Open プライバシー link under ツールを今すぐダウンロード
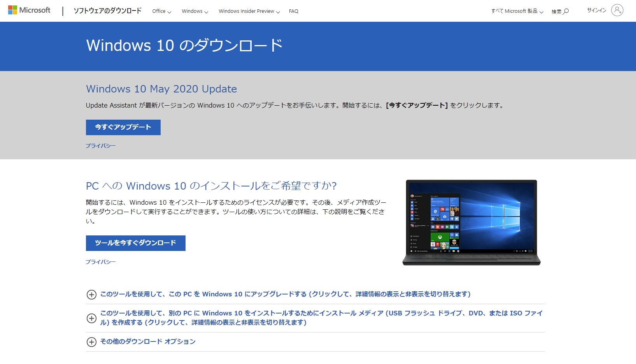 coord(101,262)
